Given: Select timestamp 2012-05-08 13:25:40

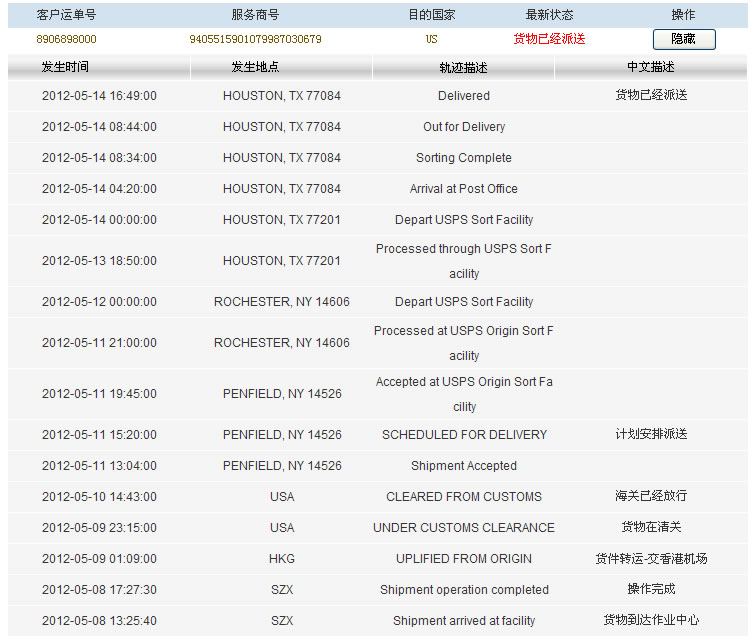Looking at the screenshot, I should point(99,621).
